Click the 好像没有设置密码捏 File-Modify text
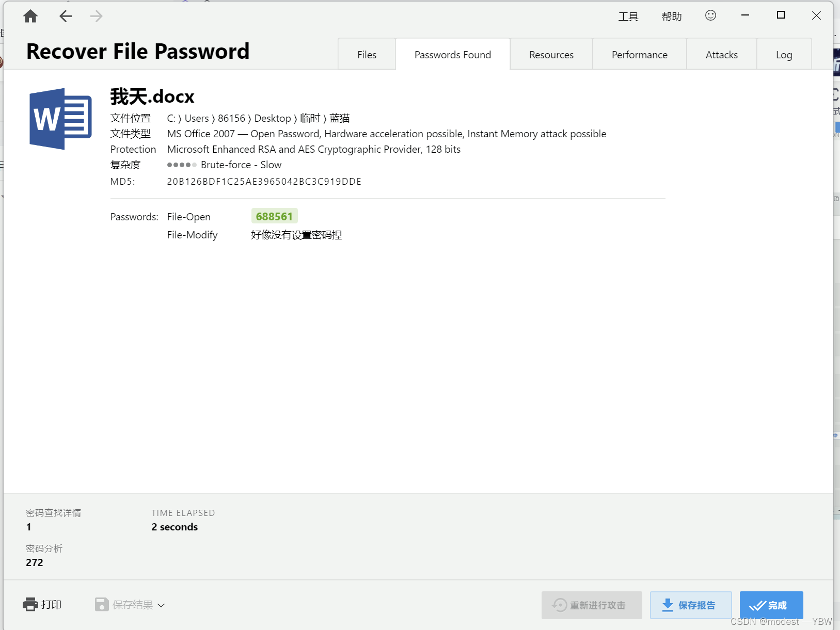Viewport: 840px width, 630px height. click(x=296, y=235)
